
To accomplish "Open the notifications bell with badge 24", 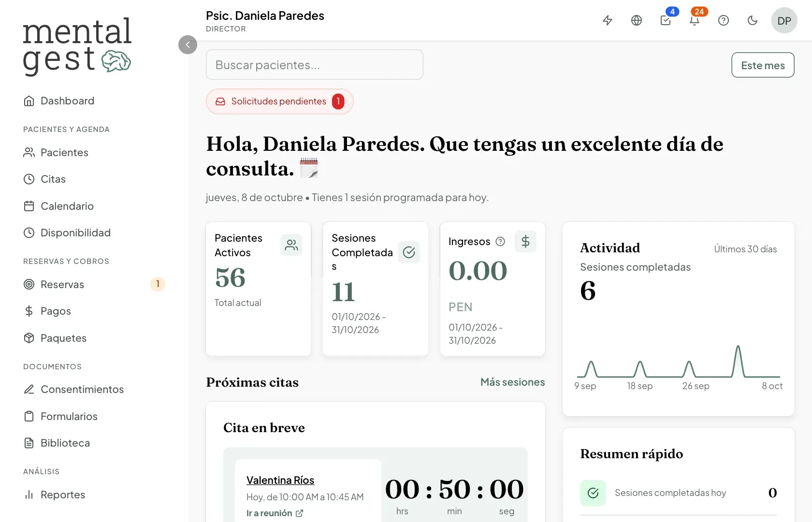I will tap(695, 20).
